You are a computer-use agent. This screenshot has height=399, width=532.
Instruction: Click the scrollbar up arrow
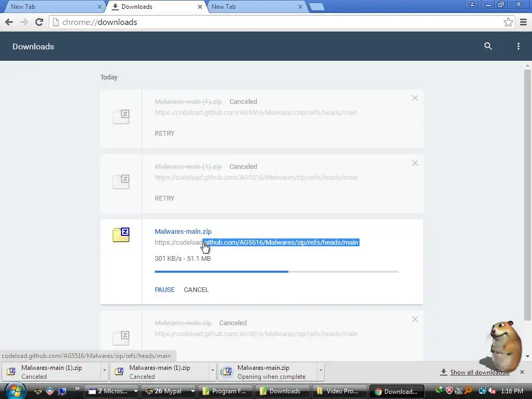527,65
